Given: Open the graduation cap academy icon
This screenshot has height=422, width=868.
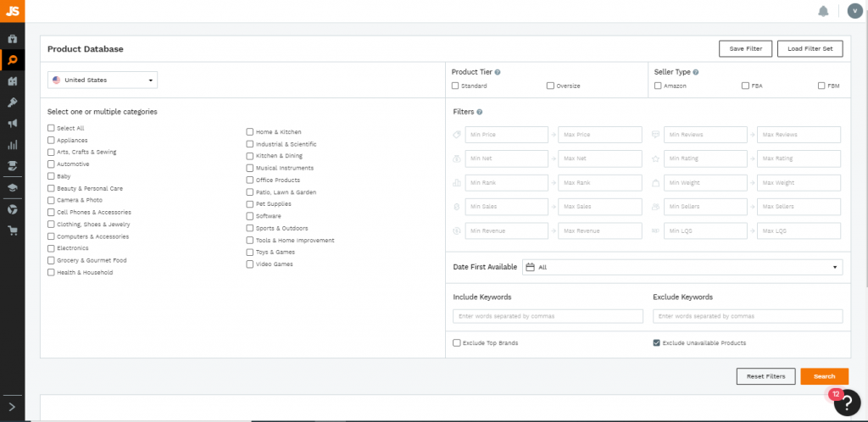Looking at the screenshot, I should 12,187.
